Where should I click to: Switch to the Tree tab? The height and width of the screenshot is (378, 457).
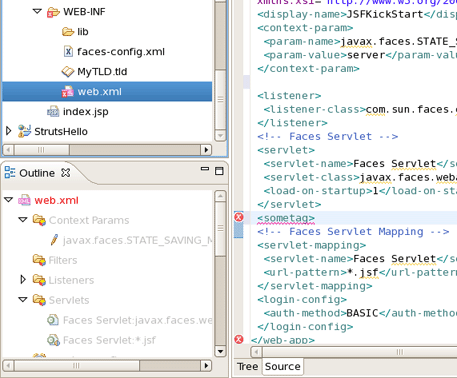click(x=247, y=366)
